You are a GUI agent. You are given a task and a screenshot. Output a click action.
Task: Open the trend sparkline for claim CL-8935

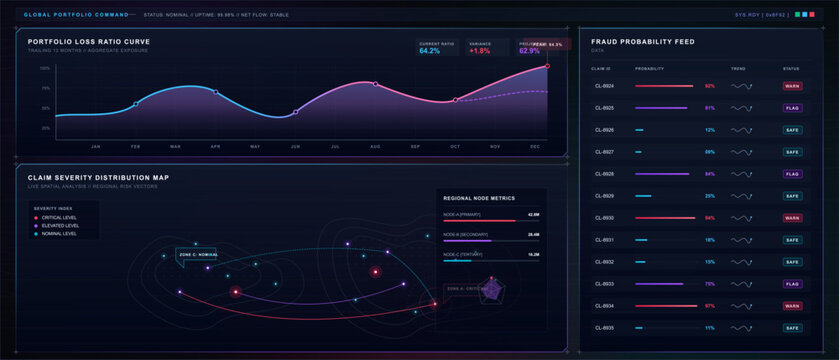coord(742,328)
